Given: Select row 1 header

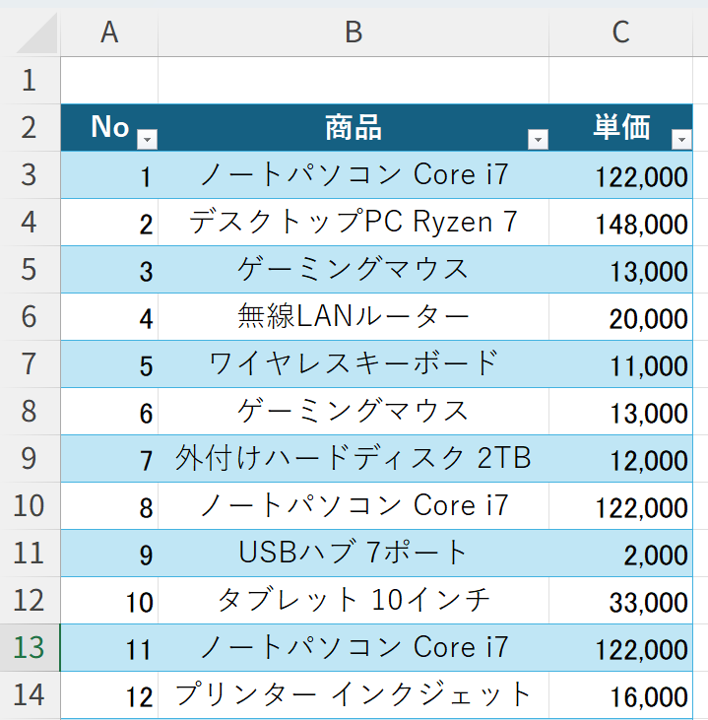Looking at the screenshot, I should click(x=29, y=80).
